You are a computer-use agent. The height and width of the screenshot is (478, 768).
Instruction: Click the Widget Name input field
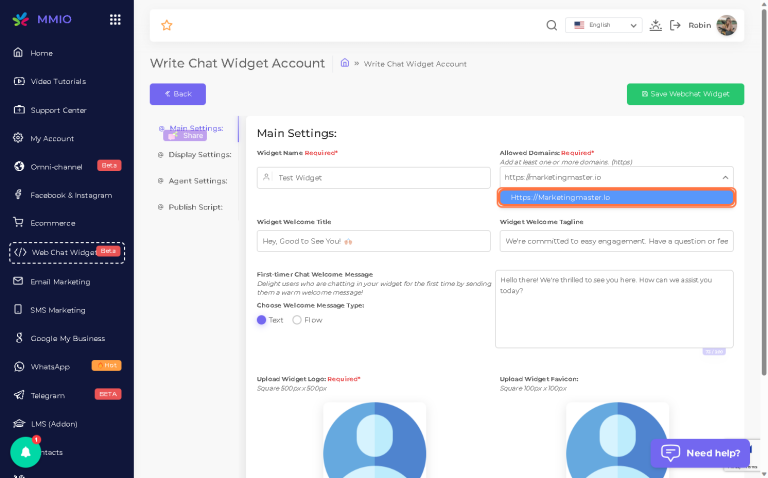coord(374,178)
